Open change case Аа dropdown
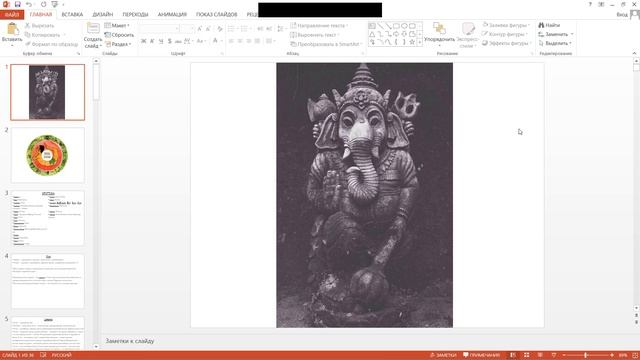Image resolution: width=640 pixels, height=360 pixels. pyautogui.click(x=200, y=41)
